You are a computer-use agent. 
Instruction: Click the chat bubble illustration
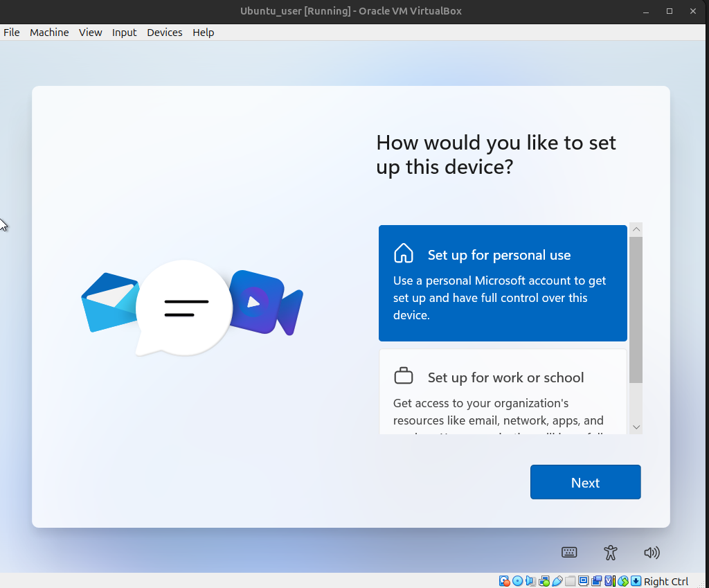click(183, 308)
